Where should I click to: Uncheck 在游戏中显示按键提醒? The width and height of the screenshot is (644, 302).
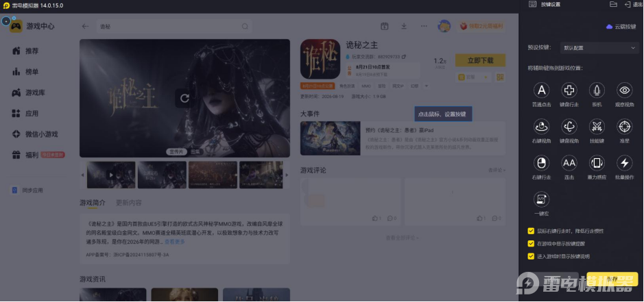click(x=531, y=244)
